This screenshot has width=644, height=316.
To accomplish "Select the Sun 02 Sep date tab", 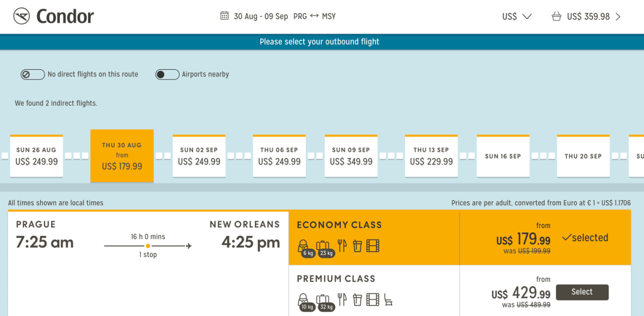I will click(199, 156).
